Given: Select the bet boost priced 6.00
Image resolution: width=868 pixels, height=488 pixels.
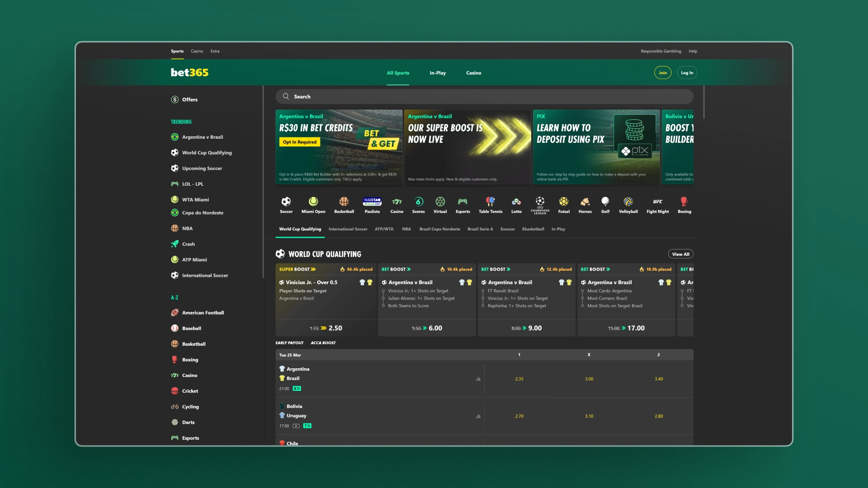Looking at the screenshot, I should pyautogui.click(x=427, y=328).
